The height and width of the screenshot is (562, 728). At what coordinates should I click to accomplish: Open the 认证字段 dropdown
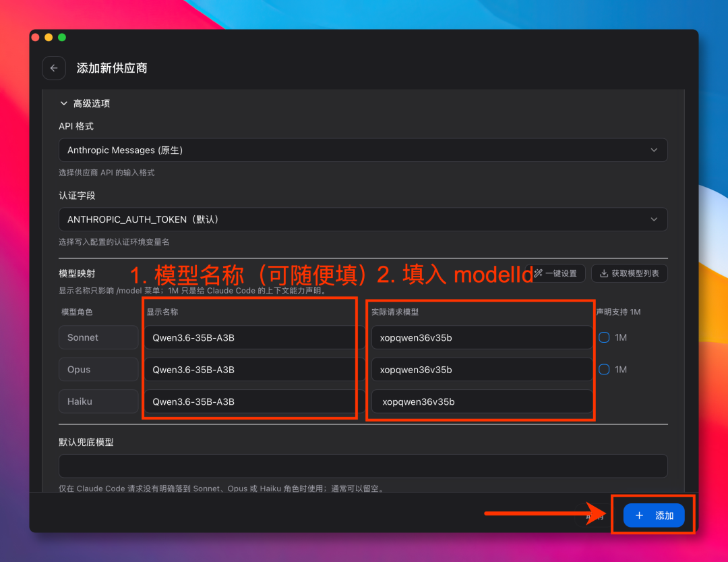point(363,219)
